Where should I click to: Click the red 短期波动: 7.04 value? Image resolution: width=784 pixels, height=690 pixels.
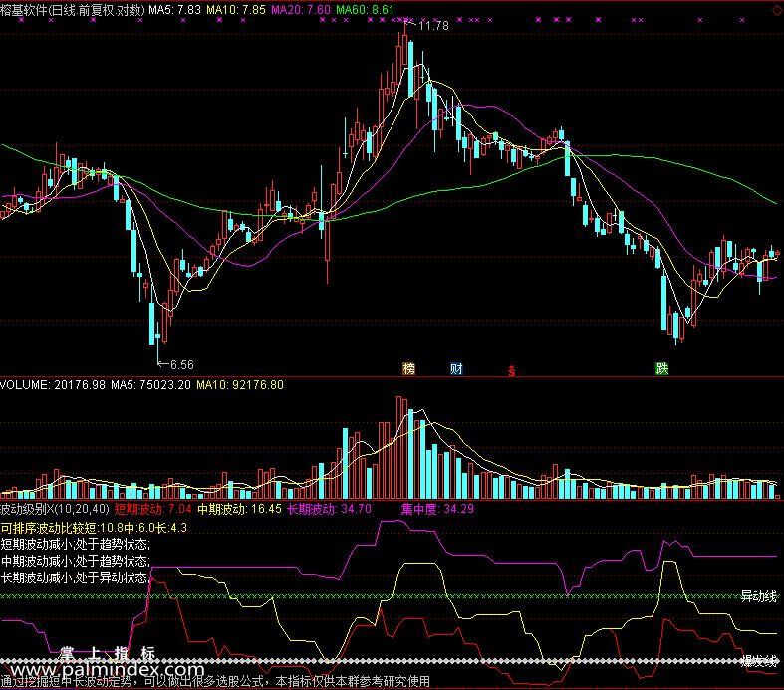(x=153, y=509)
